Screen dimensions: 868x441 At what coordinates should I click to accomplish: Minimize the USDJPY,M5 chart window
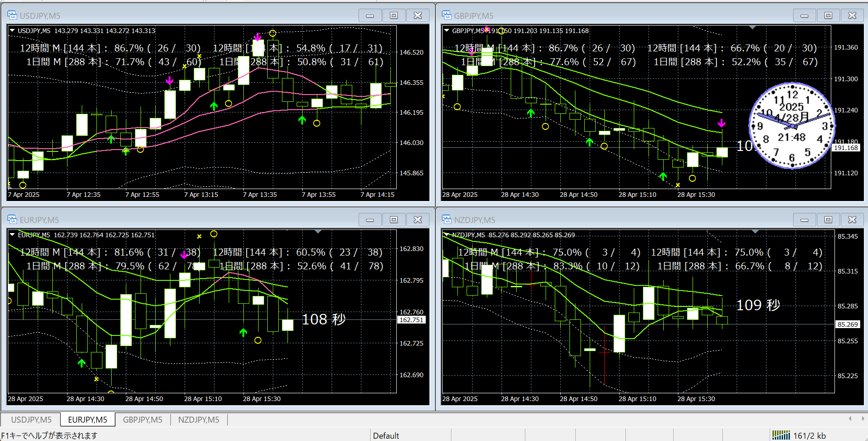point(370,16)
